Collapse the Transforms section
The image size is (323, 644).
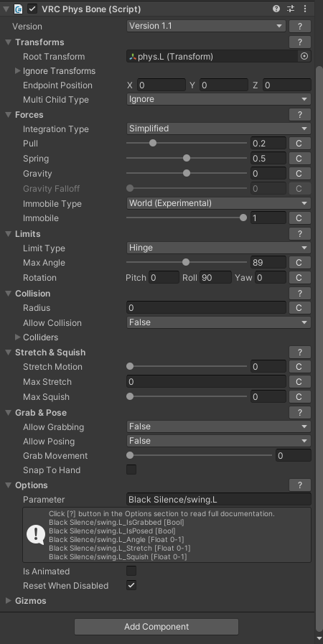(8, 42)
